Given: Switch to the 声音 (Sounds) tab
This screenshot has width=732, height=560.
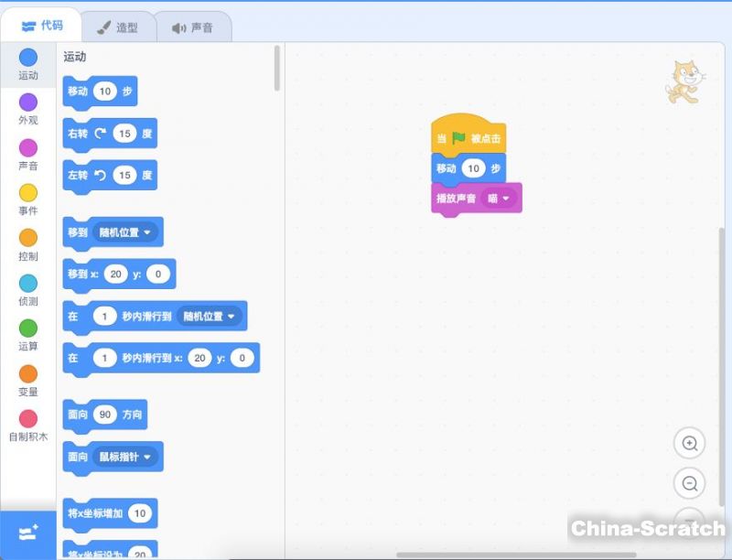Looking at the screenshot, I should [192, 27].
